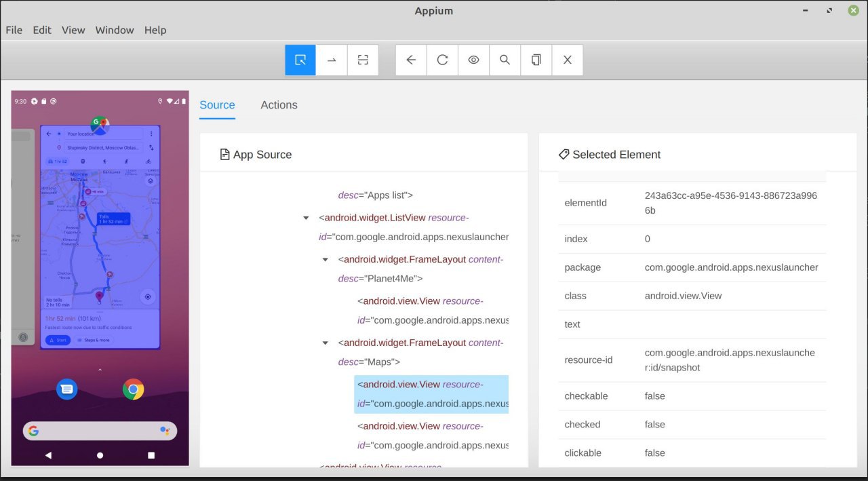Click the checkable row false value
868x481 pixels.
click(x=655, y=396)
